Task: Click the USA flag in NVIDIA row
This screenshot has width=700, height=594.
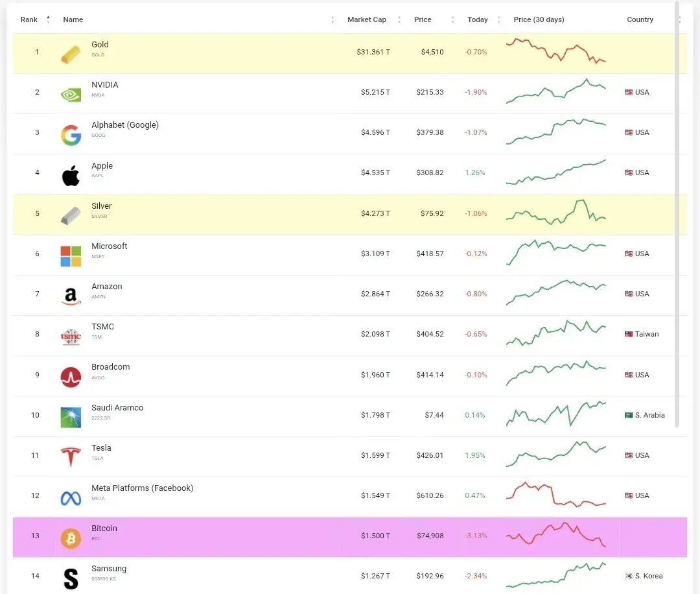Action: click(629, 93)
